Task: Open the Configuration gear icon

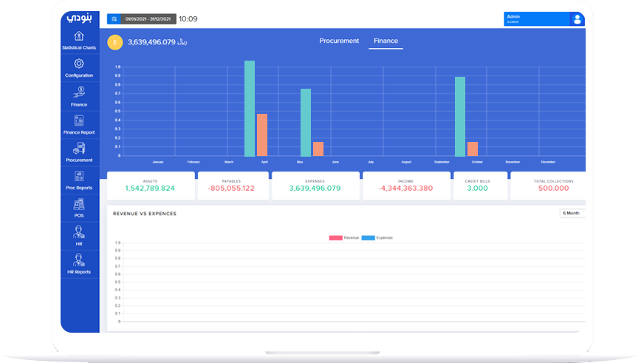Action: point(79,65)
